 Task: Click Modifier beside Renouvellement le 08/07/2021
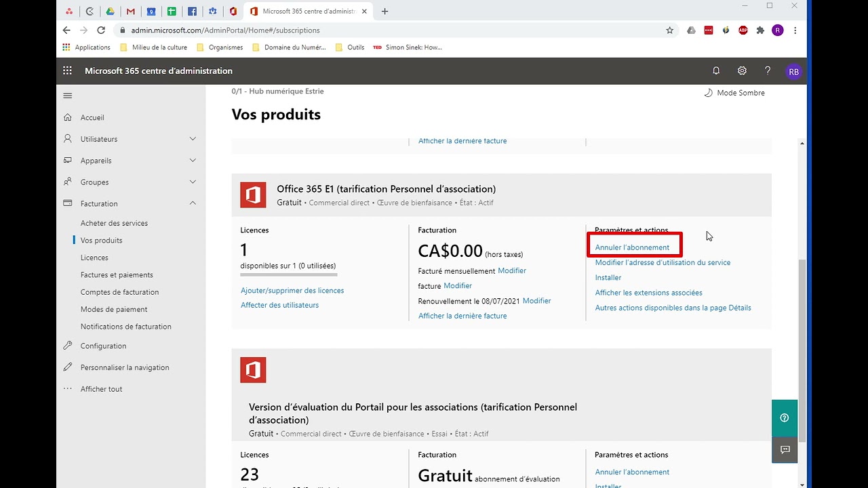coord(536,301)
